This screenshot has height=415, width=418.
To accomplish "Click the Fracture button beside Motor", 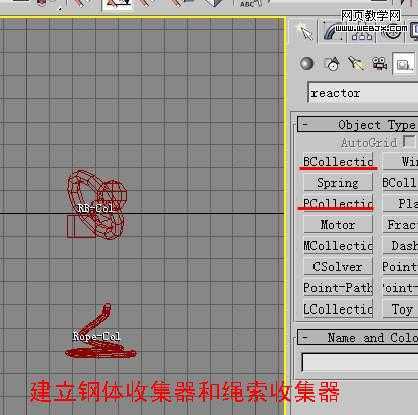I will [x=400, y=225].
